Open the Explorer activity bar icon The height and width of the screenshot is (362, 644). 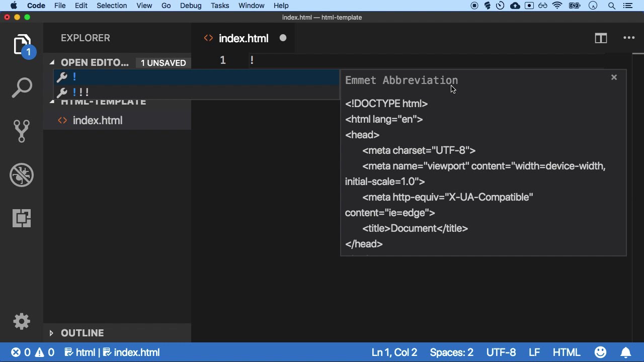pyautogui.click(x=22, y=45)
